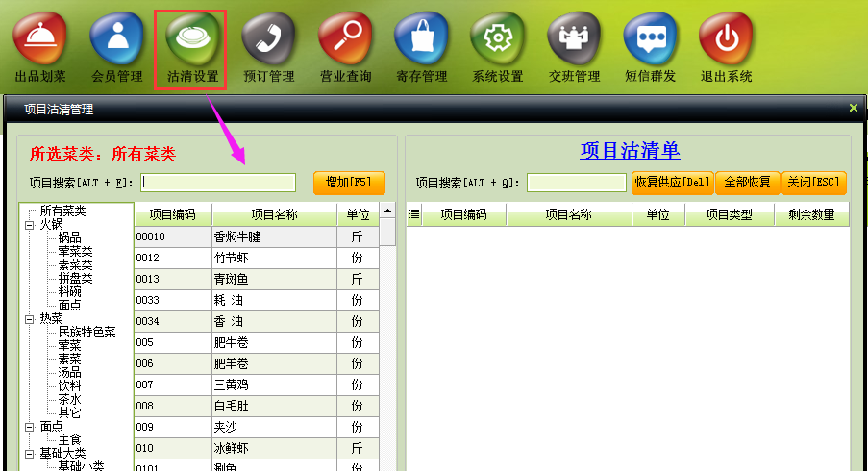
Task: Collapse the 基础大类 tree node
Action: click(29, 453)
